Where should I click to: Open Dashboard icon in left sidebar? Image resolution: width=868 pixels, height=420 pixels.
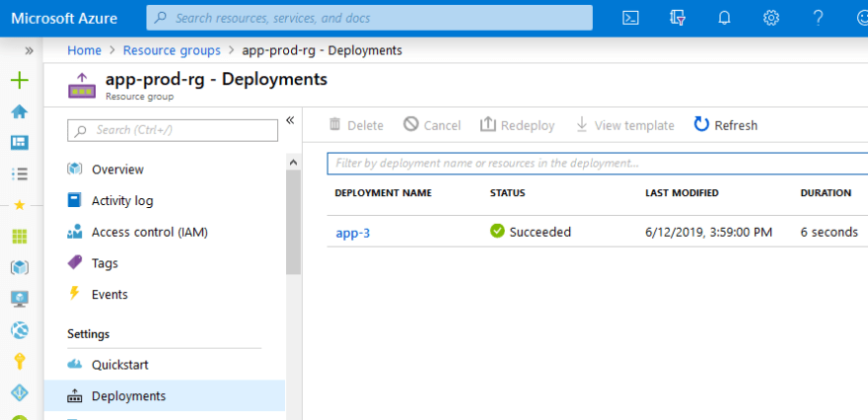tap(20, 143)
